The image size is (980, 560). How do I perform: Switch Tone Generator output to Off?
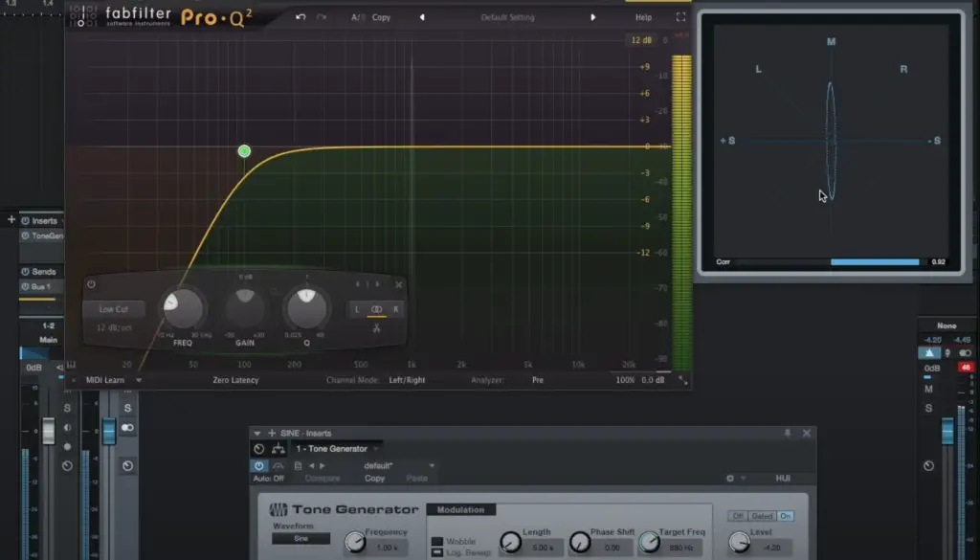point(738,516)
